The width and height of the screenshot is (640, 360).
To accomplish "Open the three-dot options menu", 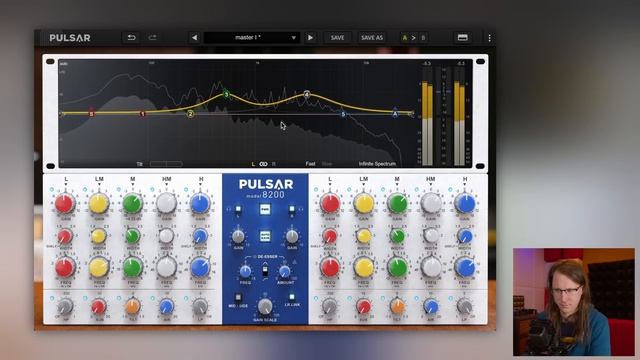I will (489, 38).
